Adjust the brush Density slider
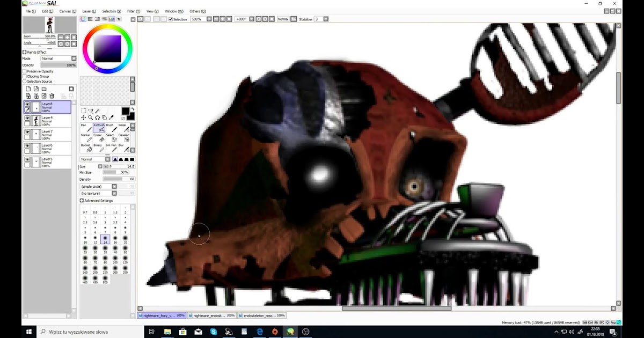The width and height of the screenshot is (644, 338). point(119,179)
